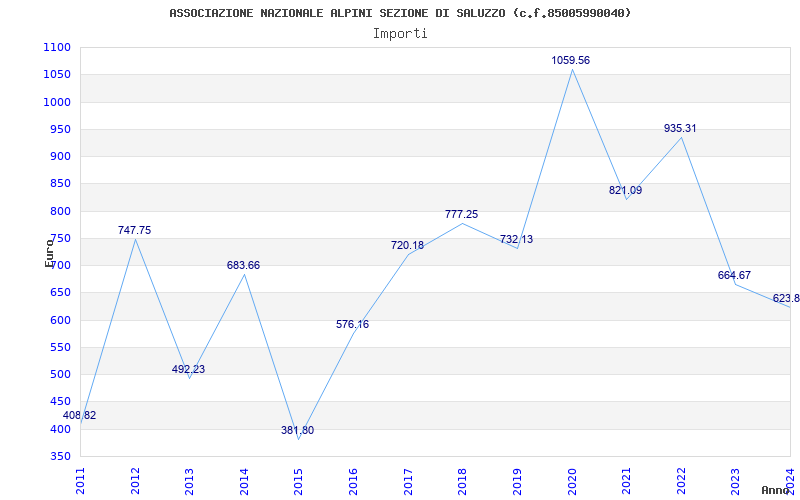Click the data label 683.66
The height and width of the screenshot is (500, 800).
click(243, 266)
